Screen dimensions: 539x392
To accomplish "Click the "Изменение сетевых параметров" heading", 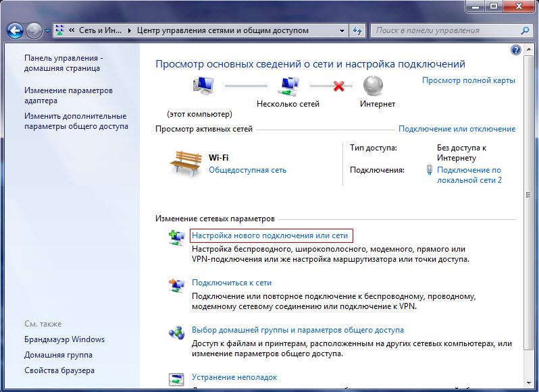I will [215, 219].
